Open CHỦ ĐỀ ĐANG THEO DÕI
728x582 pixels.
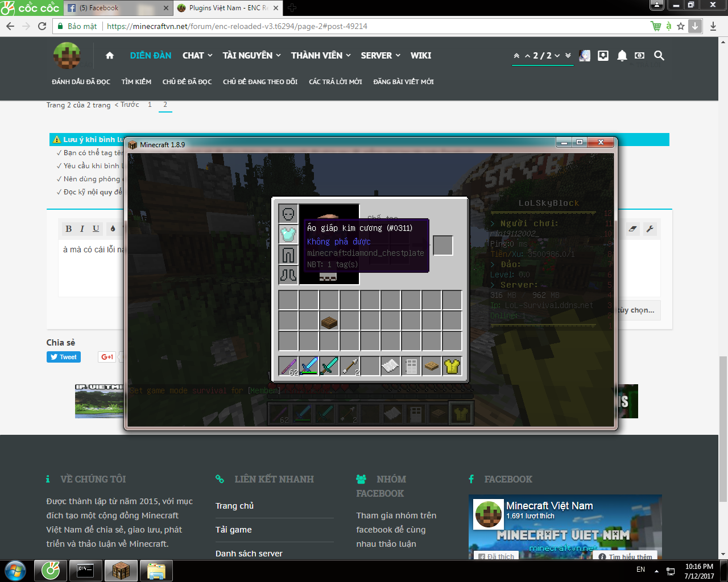[260, 82]
